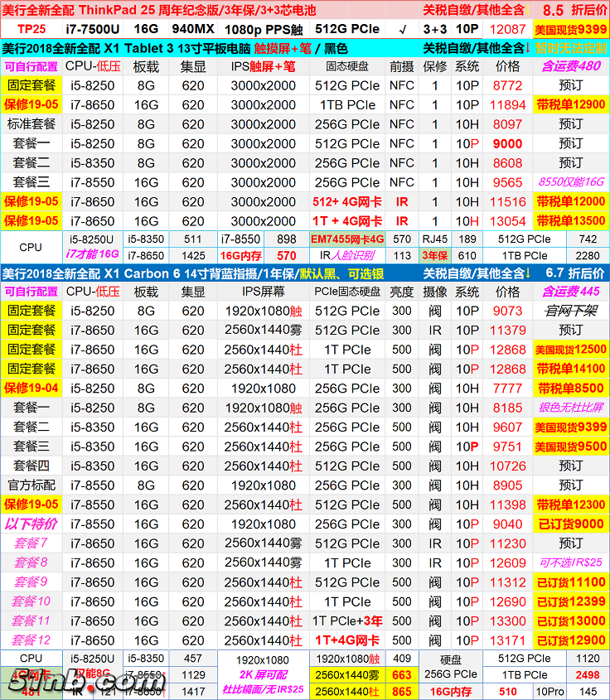Click the yellow down arrow beside 6.7 折后价
This screenshot has width=610, height=700.
pos(529,273)
